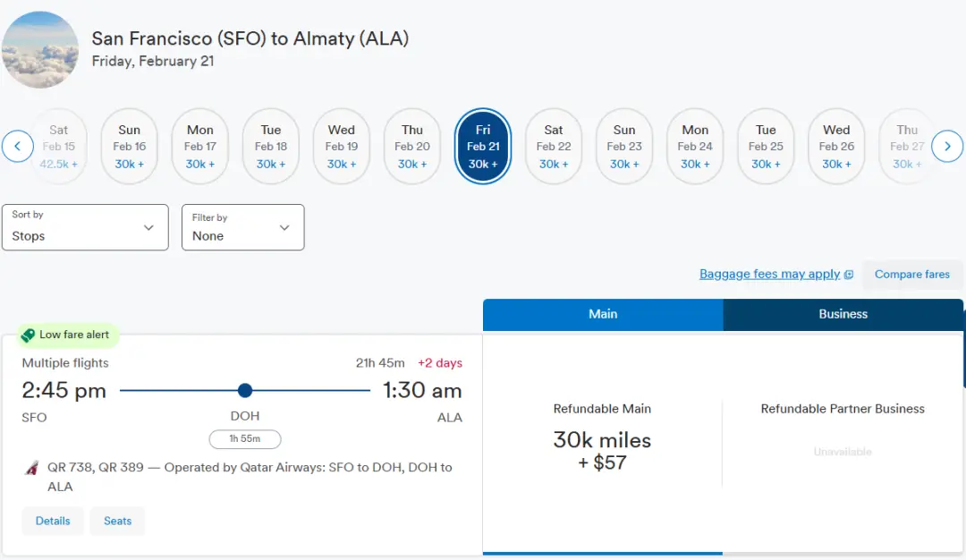
Task: Open the flight Details button
Action: pyautogui.click(x=53, y=521)
